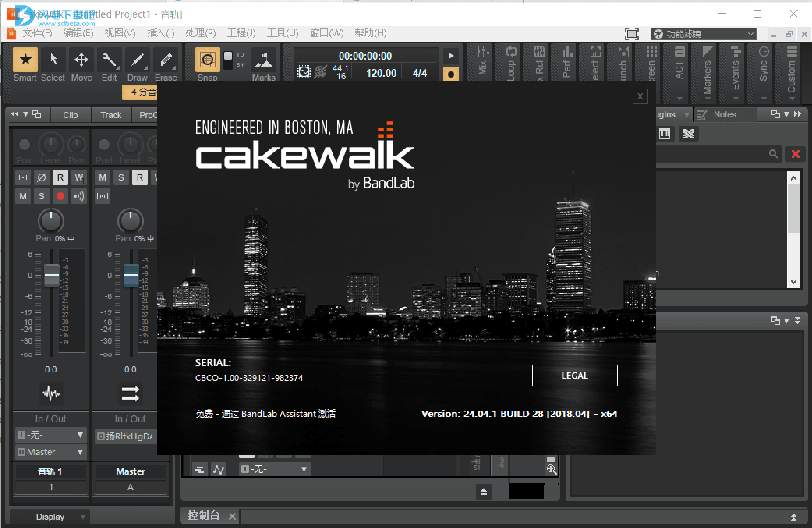Open the 工具(U) menu
This screenshot has width=812, height=528.
click(283, 33)
